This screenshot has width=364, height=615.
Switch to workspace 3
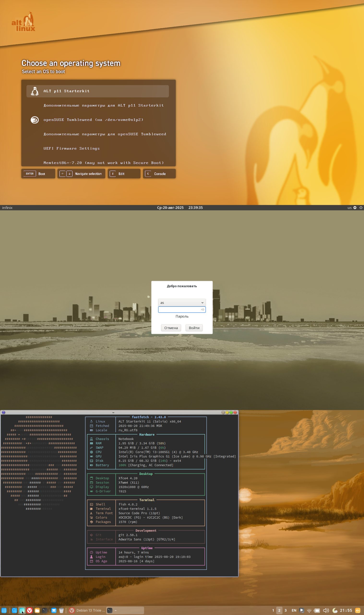pos(286,610)
